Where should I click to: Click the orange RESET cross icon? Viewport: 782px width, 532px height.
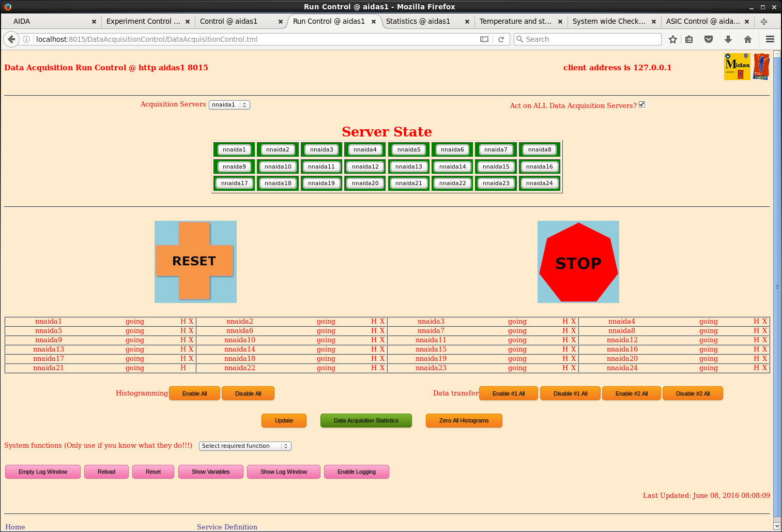click(195, 261)
